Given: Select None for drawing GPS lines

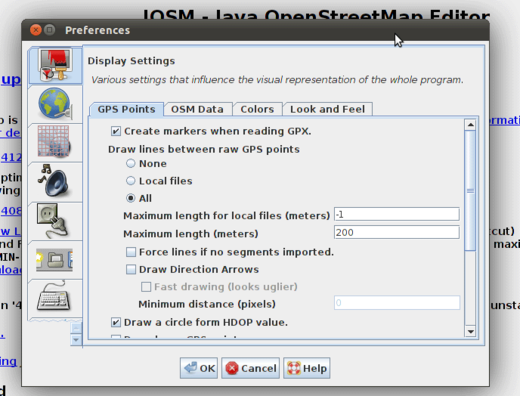Looking at the screenshot, I should point(131,163).
